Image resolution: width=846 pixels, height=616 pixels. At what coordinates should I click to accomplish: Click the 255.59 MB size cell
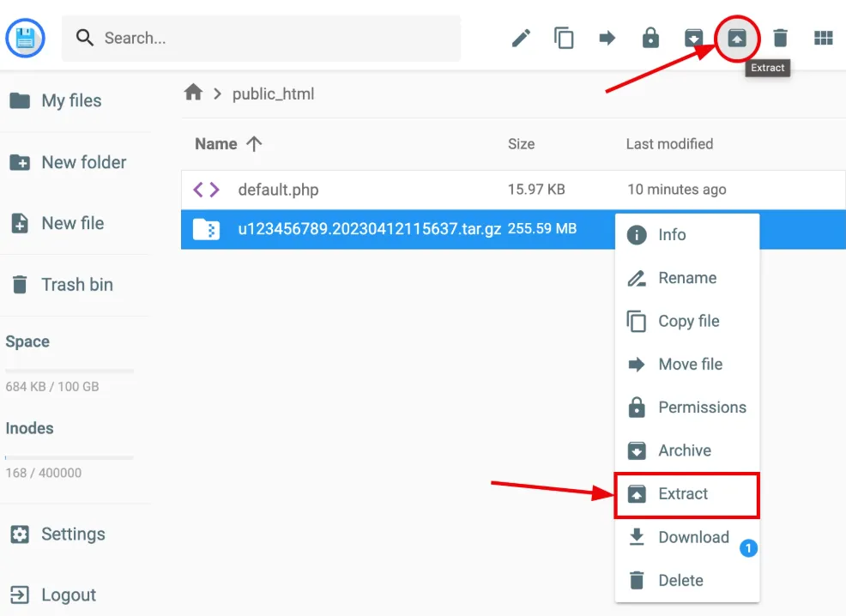click(542, 229)
